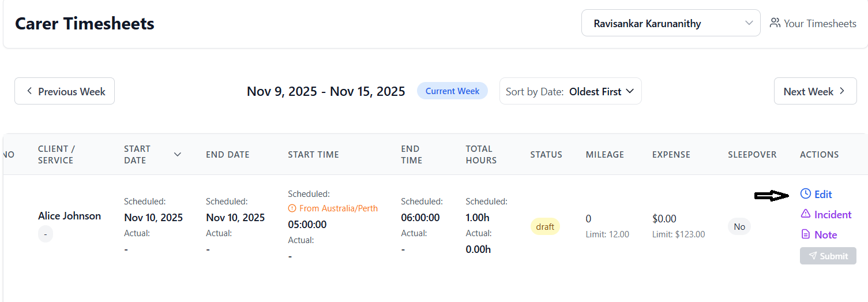Click the left chevron on Previous Week

[x=29, y=91]
